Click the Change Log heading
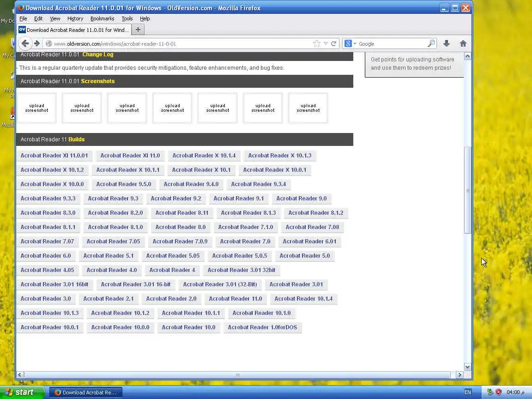The image size is (532, 399). pos(98,54)
